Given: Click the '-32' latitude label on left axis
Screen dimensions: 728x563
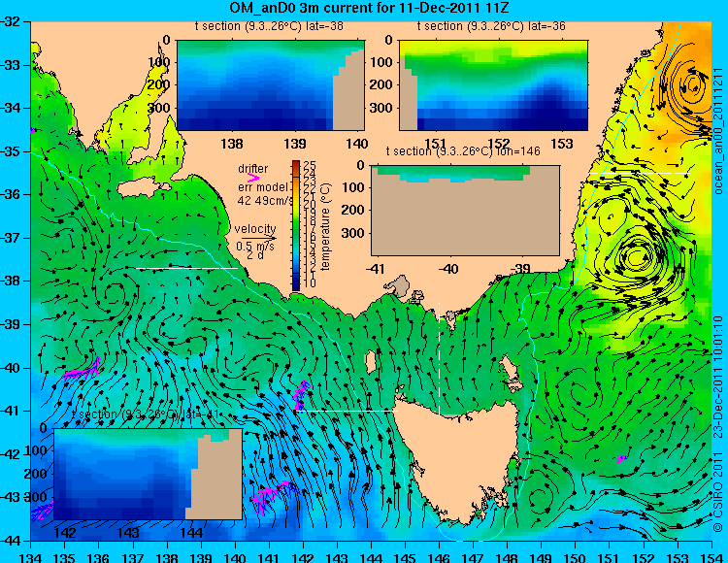Looking at the screenshot, I should point(11,21).
